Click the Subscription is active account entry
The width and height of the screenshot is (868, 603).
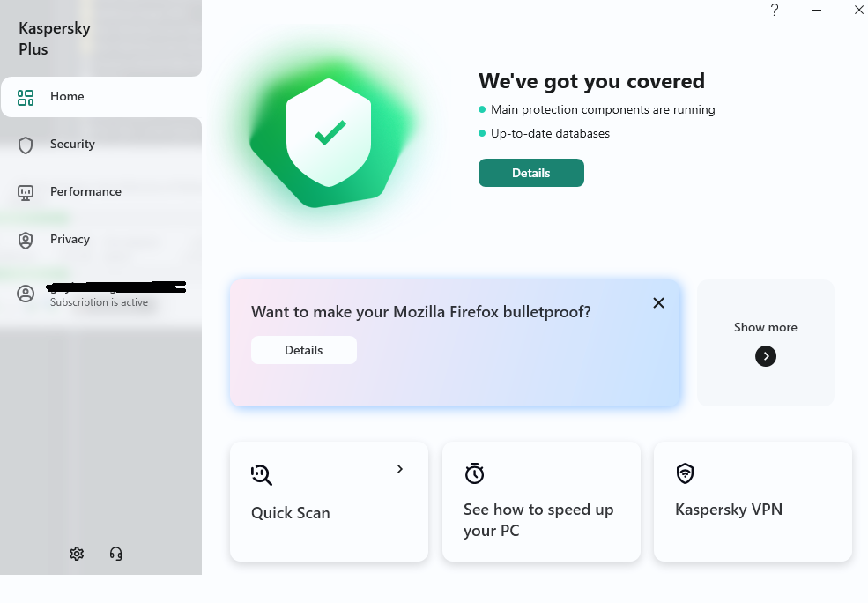pyautogui.click(x=99, y=302)
